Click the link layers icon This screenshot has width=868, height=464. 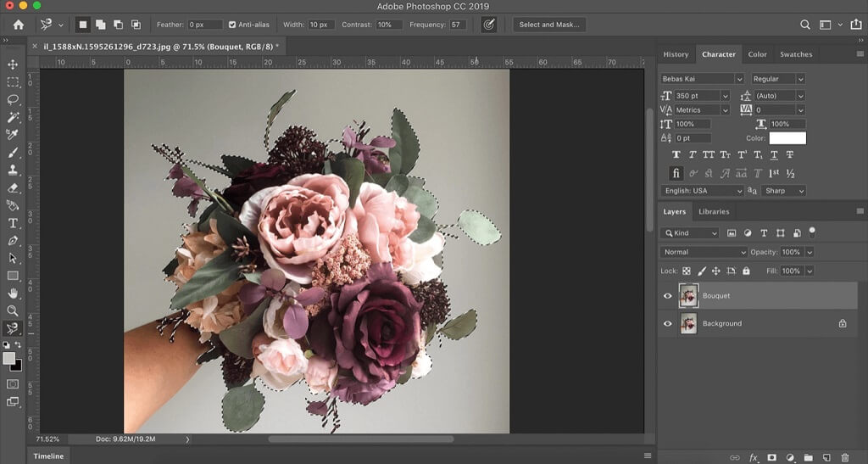click(x=735, y=457)
